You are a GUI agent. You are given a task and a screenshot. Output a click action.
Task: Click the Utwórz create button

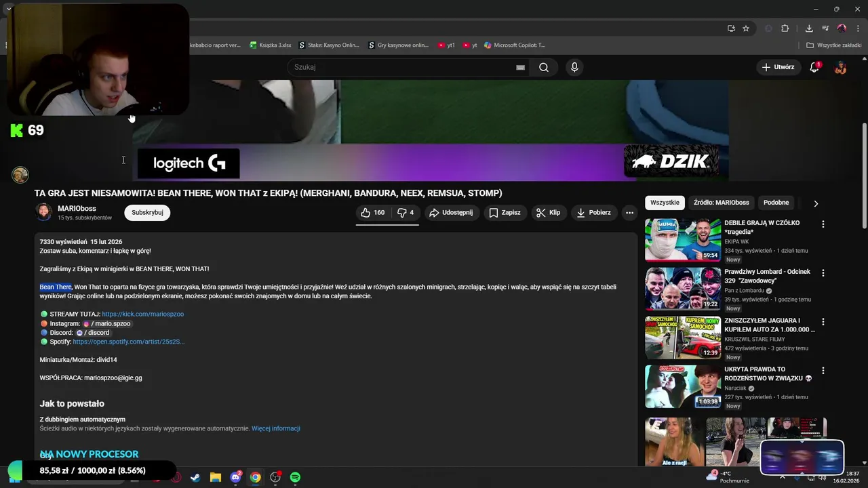click(777, 67)
